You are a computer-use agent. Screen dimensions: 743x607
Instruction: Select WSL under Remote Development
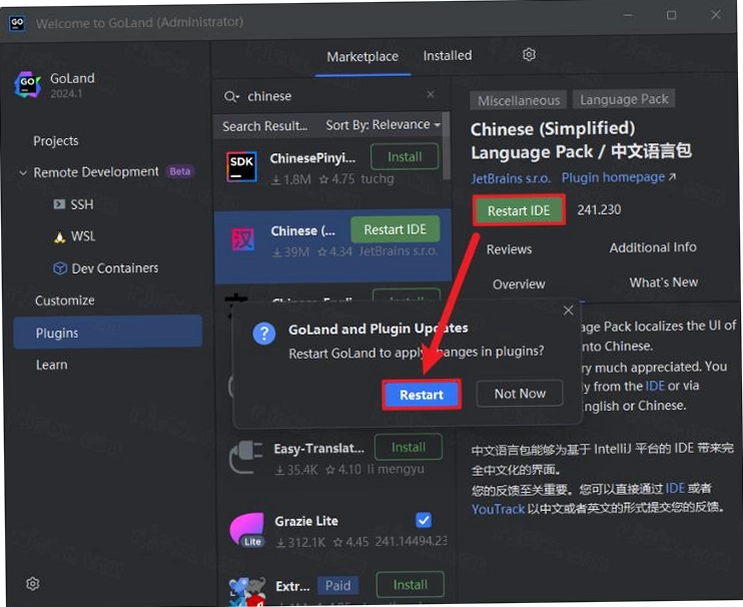point(83,236)
